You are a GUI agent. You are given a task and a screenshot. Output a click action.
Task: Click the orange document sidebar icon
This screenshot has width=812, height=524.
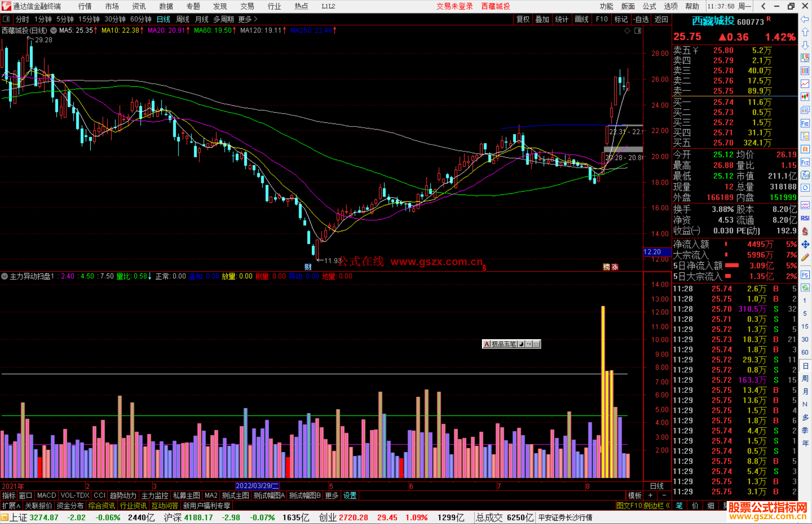tap(805, 149)
